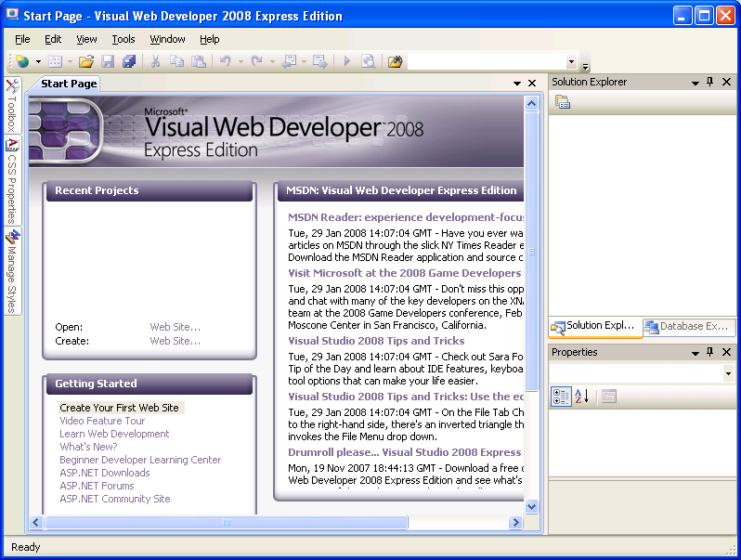Open Beginner Developer Learning Center link
741x560 pixels.
click(x=140, y=460)
